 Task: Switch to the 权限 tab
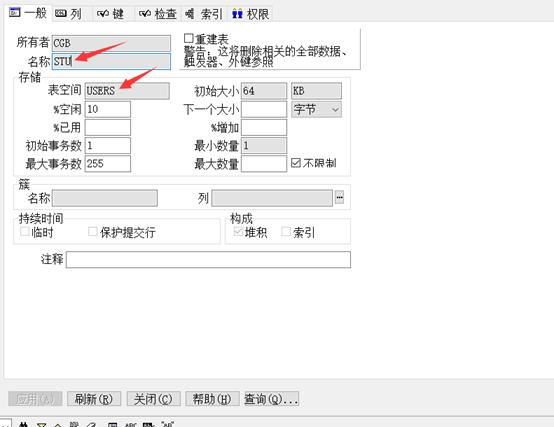250,14
